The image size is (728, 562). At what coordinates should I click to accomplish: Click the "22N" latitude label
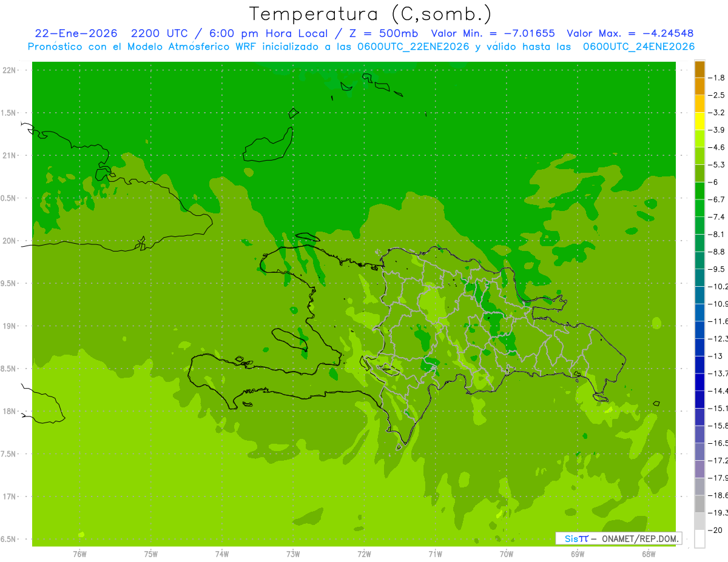[x=9, y=70]
